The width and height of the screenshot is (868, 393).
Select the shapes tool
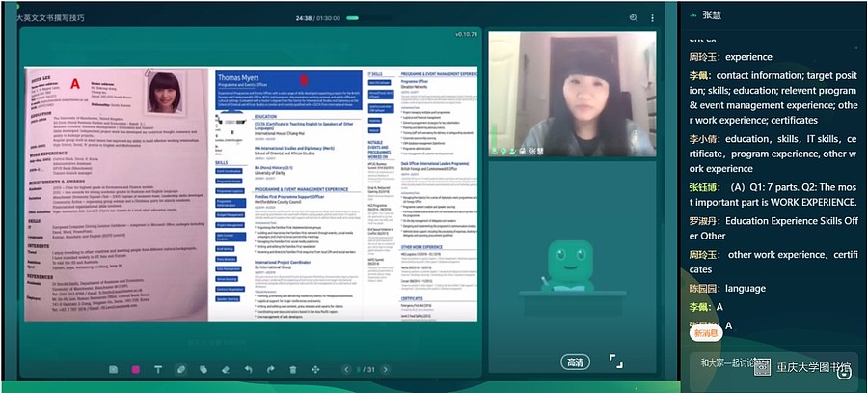(203, 369)
